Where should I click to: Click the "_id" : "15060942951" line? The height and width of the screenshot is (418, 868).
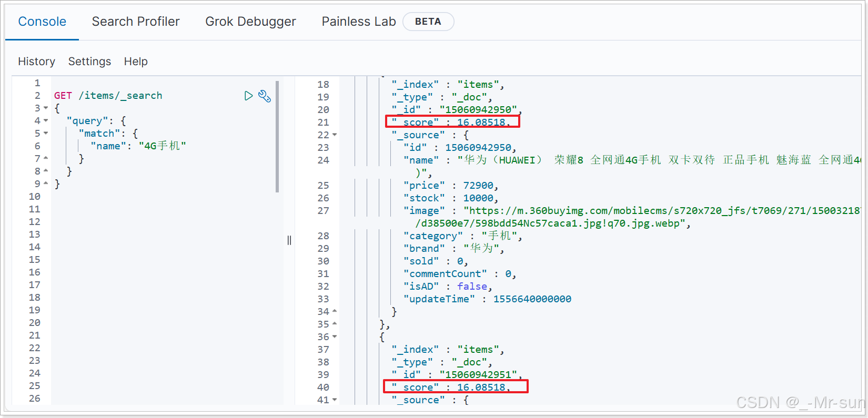coord(457,375)
